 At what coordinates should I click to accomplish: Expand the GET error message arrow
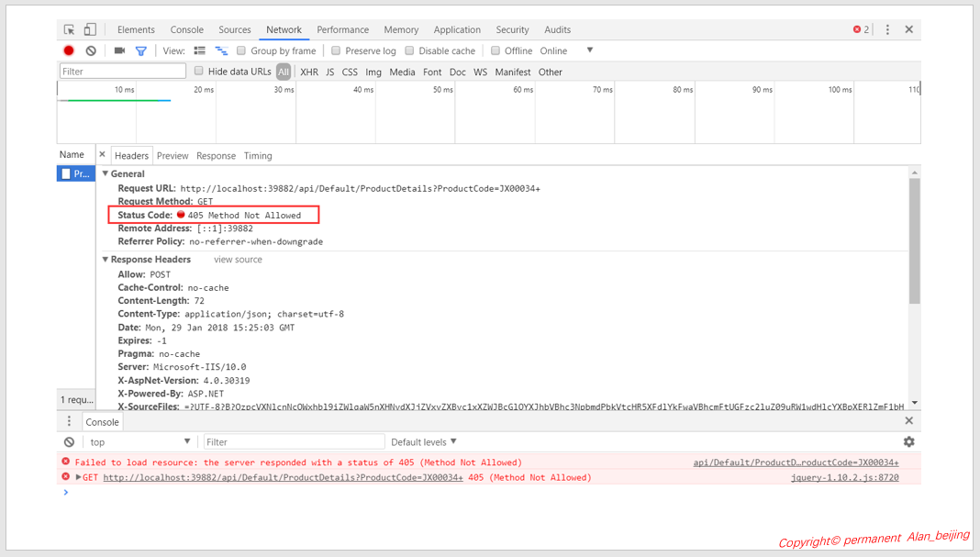78,477
